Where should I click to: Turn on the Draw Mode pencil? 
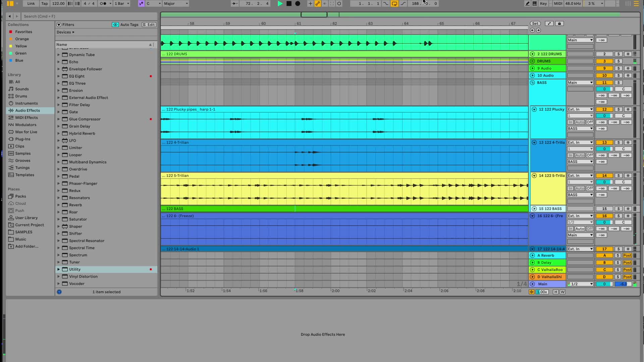[527, 4]
